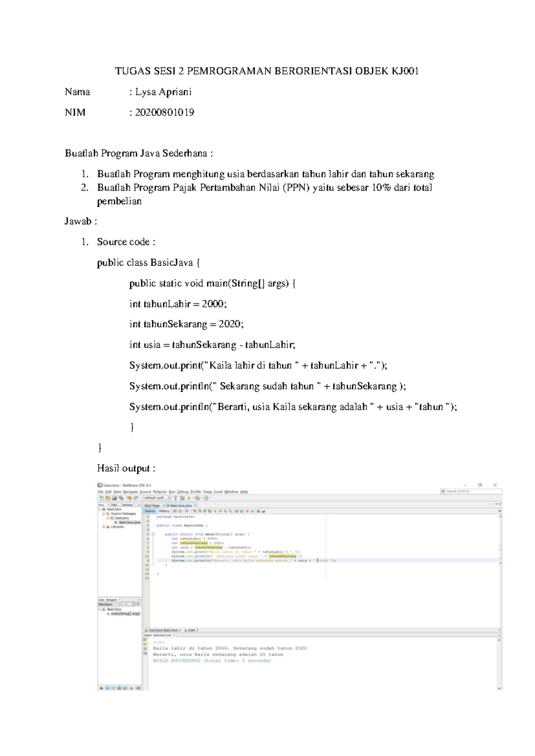Switch to the Services tab
Screen dimensions: 535x756
tap(128, 505)
